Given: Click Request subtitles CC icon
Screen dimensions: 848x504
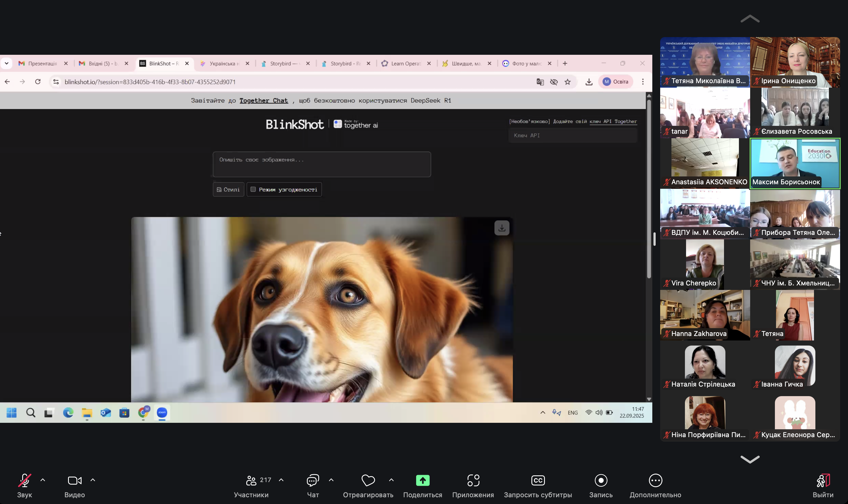Looking at the screenshot, I should point(538,480).
